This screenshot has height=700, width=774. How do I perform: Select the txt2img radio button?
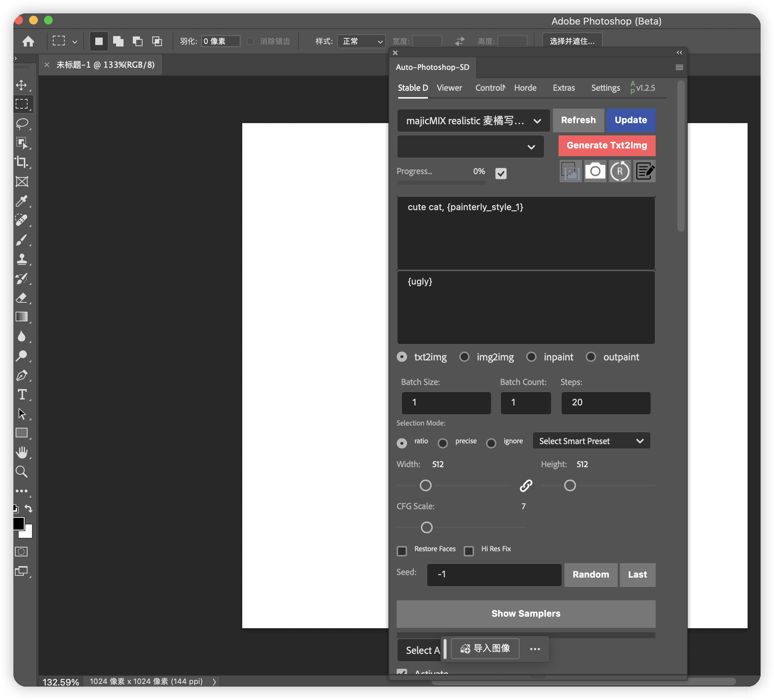click(402, 357)
